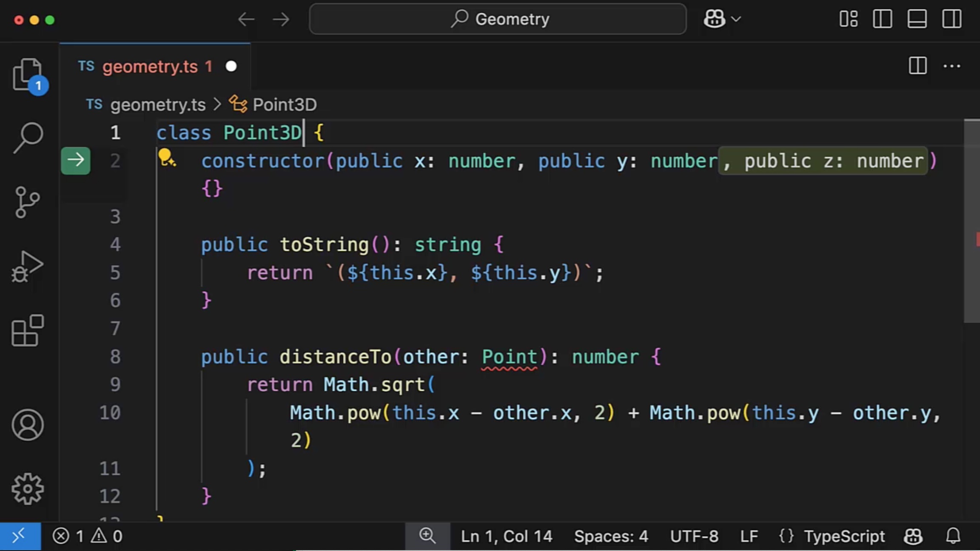The height and width of the screenshot is (551, 980).
Task: Open the editor More Actions menu
Action: (952, 66)
